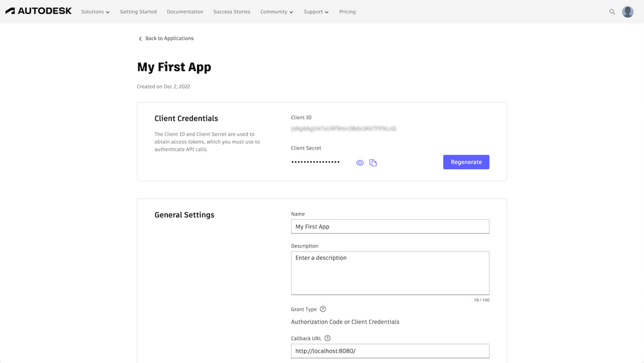The image size is (644, 363).
Task: Regenerate the client secret
Action: [x=466, y=162]
